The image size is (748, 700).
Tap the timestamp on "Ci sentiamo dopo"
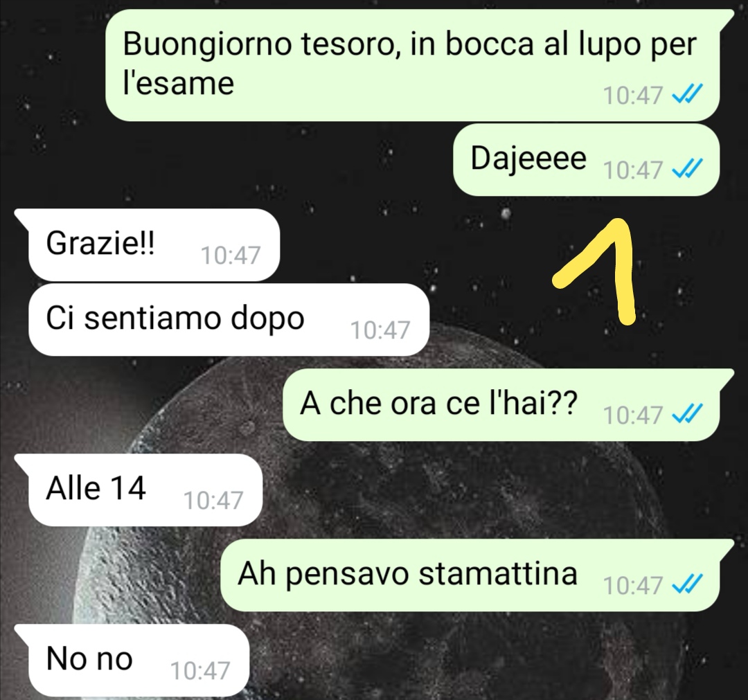tap(380, 330)
